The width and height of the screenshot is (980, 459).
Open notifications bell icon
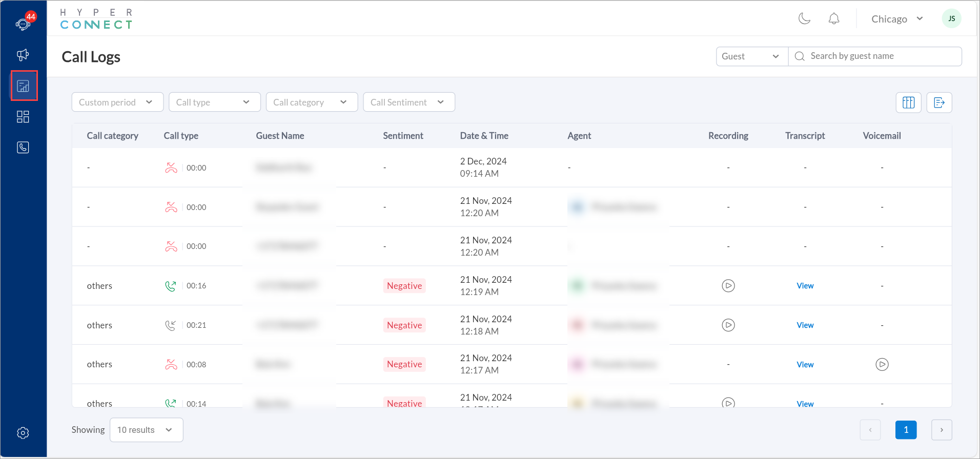tap(834, 19)
